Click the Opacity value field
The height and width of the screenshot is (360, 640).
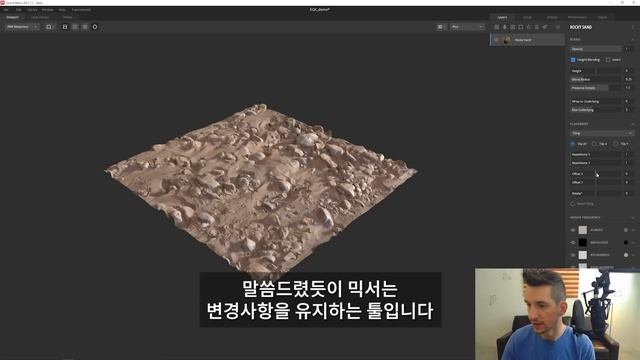(628, 49)
